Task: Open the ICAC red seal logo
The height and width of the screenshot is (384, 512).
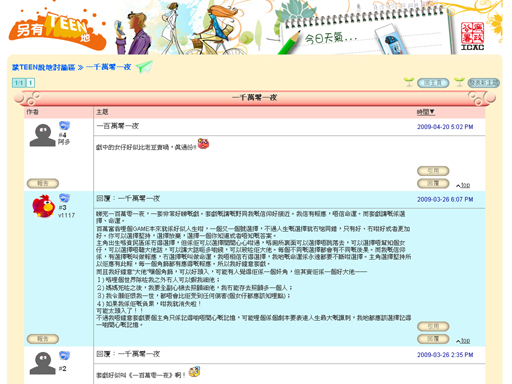Action: [x=472, y=37]
